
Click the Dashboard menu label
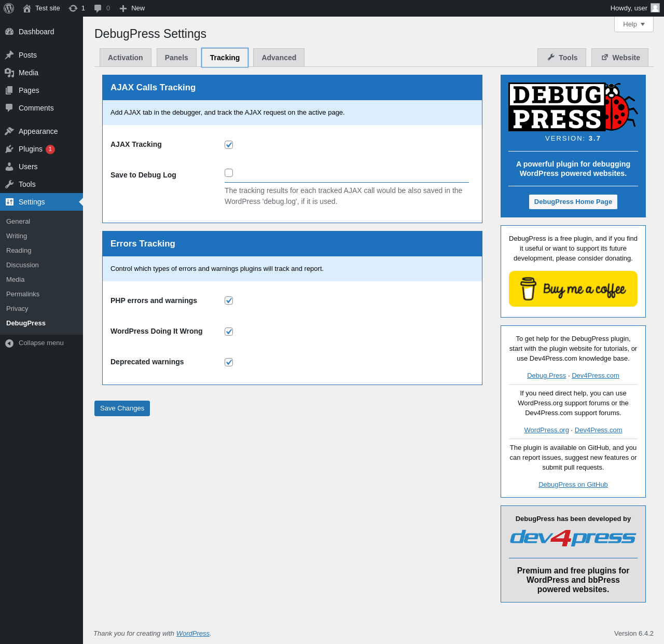point(36,32)
